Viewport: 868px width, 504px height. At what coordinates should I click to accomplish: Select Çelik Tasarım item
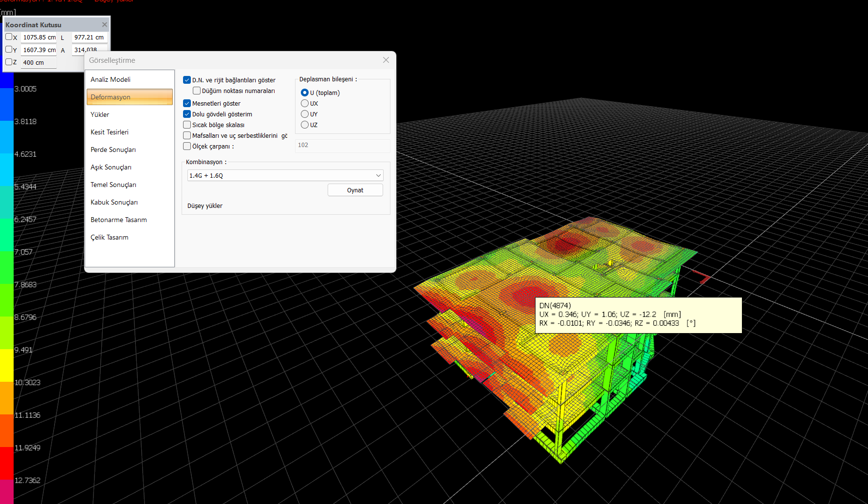point(110,237)
